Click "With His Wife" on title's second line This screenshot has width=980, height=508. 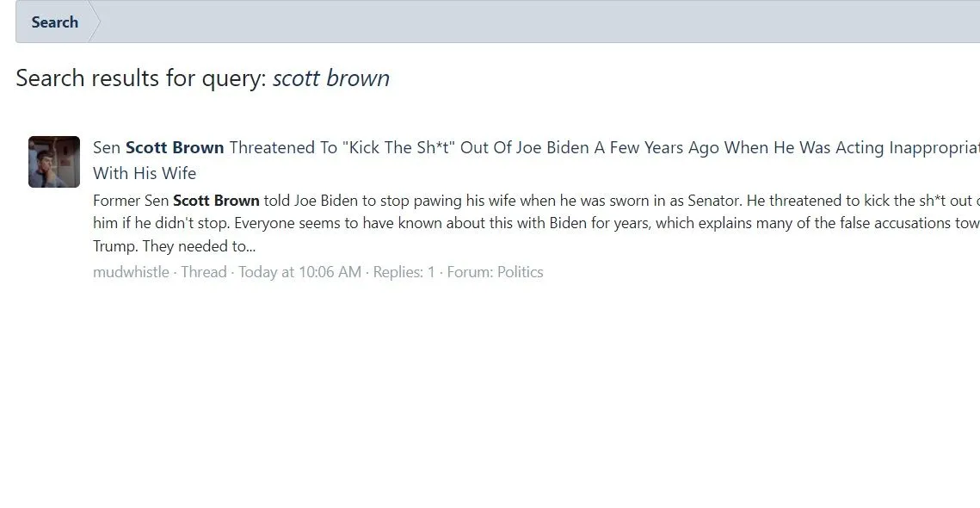click(x=145, y=173)
